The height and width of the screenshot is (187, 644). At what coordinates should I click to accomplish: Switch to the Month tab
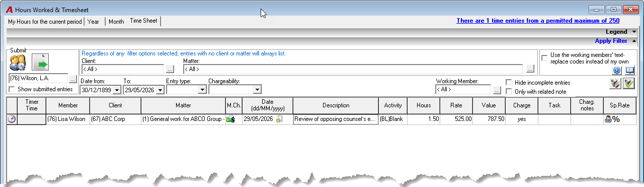[116, 22]
